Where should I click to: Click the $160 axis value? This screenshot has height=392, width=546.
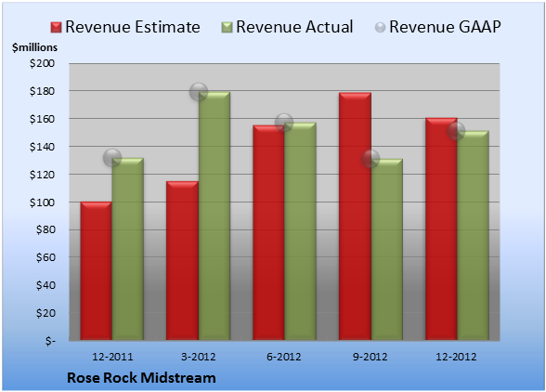coord(42,119)
